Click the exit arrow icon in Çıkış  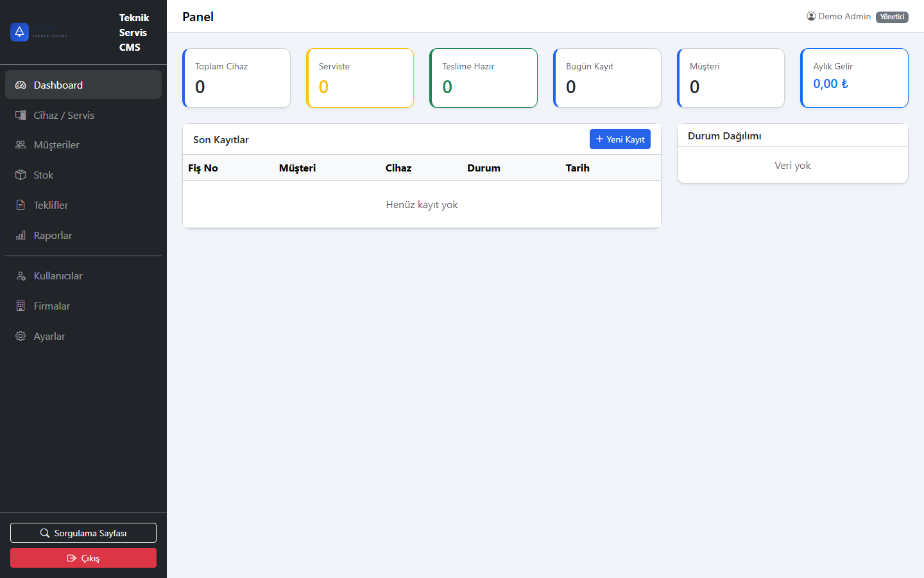pyautogui.click(x=72, y=558)
